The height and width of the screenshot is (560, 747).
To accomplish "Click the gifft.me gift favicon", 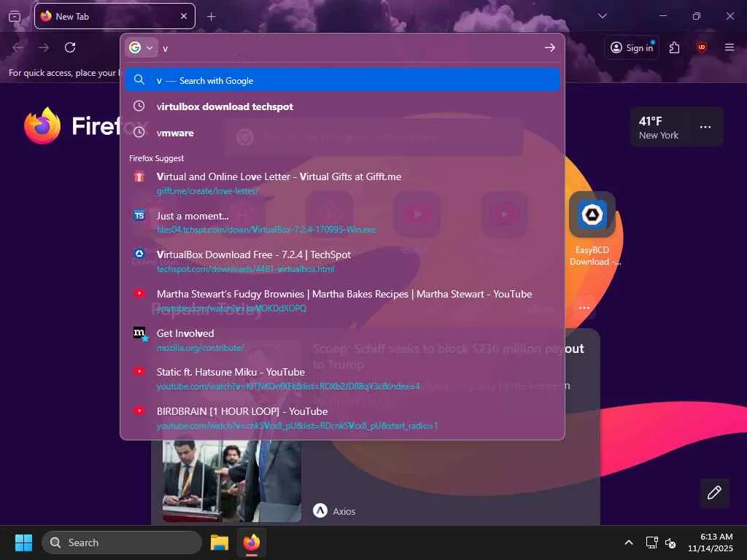I will click(x=139, y=176).
